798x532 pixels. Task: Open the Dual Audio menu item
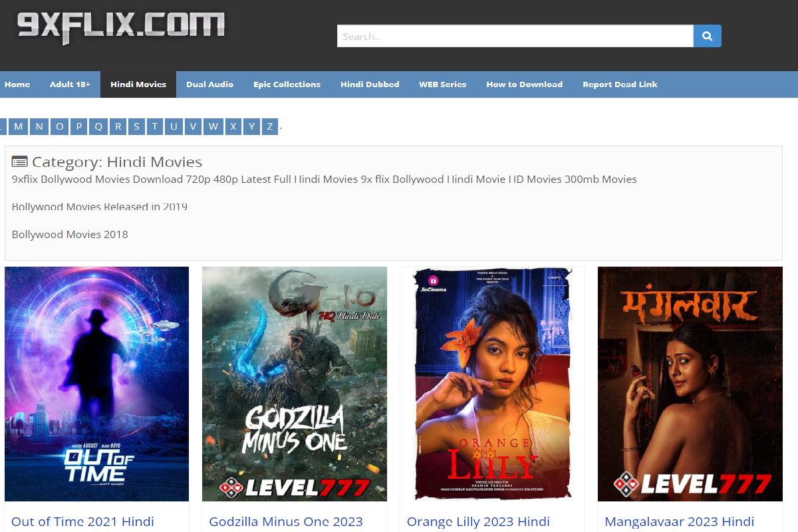coord(209,84)
